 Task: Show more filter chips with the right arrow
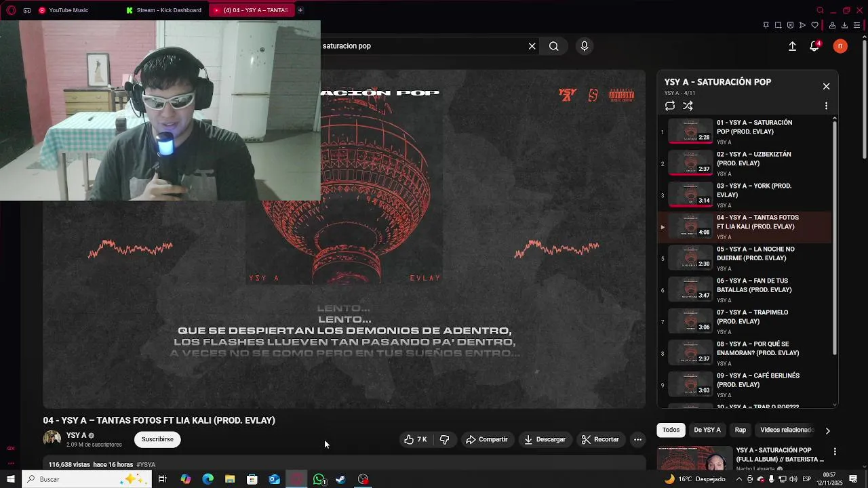click(827, 430)
